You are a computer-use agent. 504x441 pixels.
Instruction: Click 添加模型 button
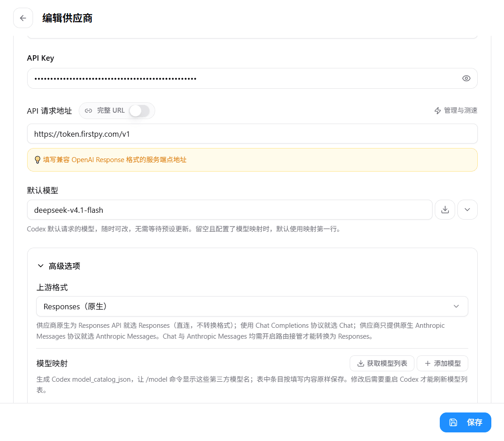tap(442, 364)
